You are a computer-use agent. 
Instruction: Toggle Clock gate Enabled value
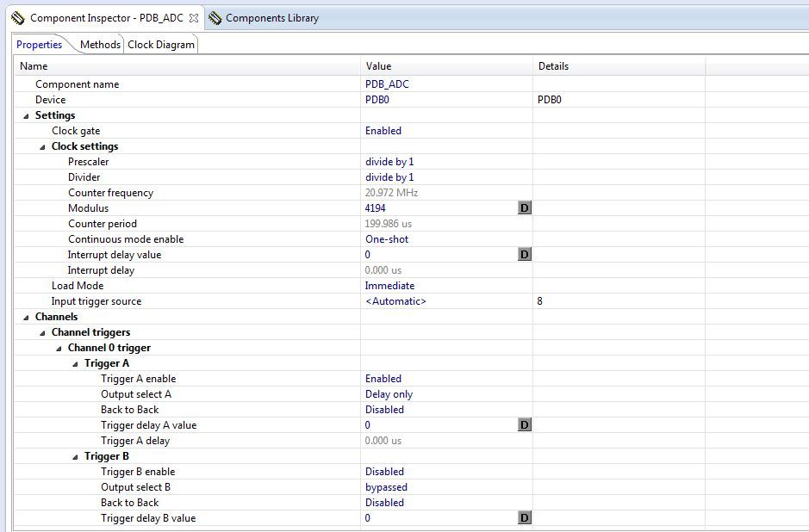[x=383, y=131]
